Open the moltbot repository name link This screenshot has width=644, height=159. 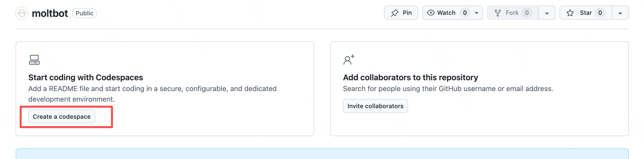point(50,13)
